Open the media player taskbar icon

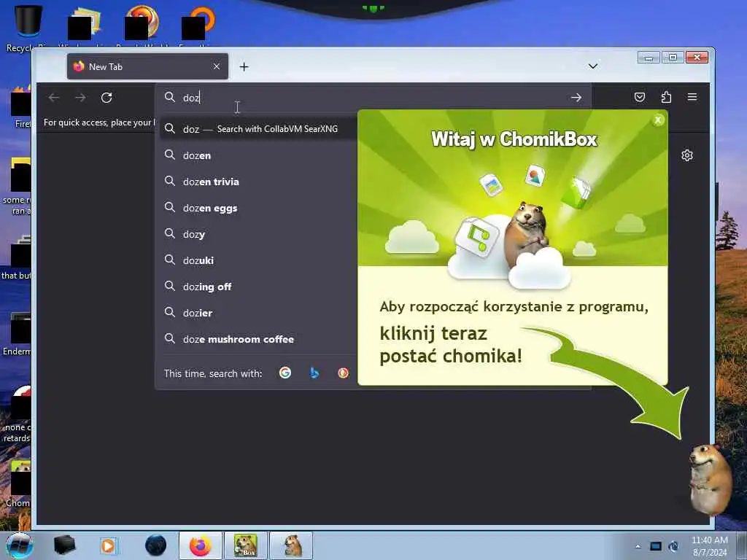point(109,545)
